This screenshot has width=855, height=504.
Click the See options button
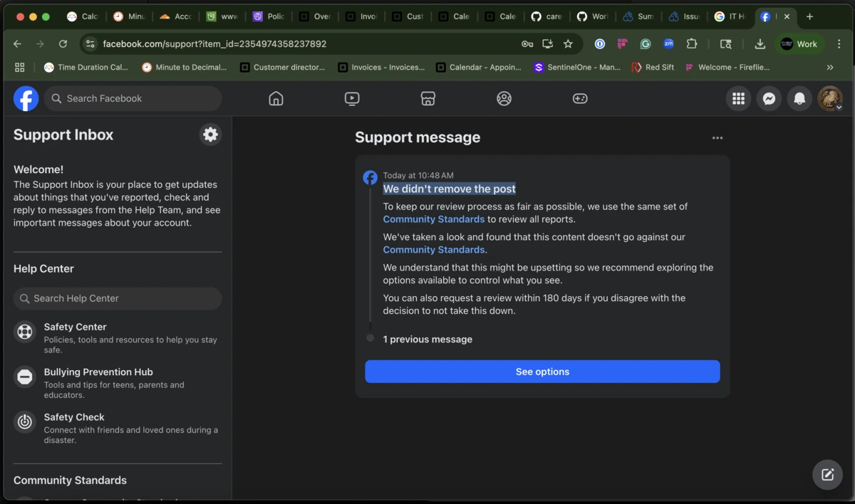coord(542,372)
